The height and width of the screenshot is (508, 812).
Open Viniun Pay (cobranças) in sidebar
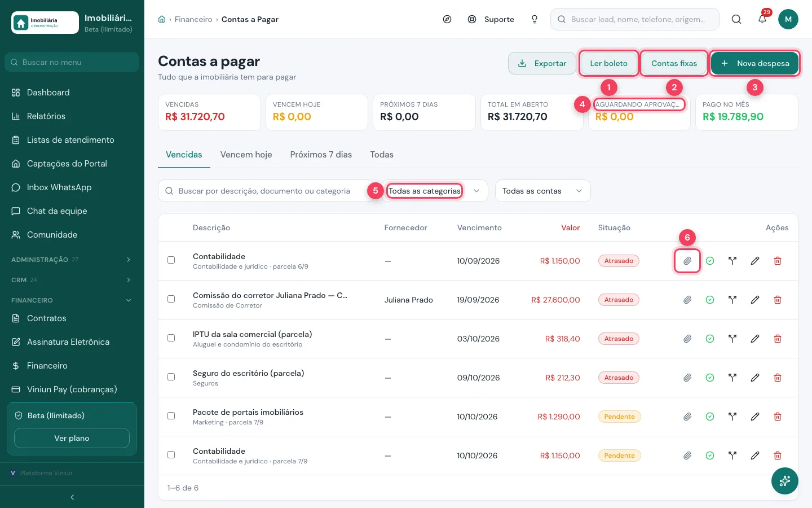(x=72, y=389)
